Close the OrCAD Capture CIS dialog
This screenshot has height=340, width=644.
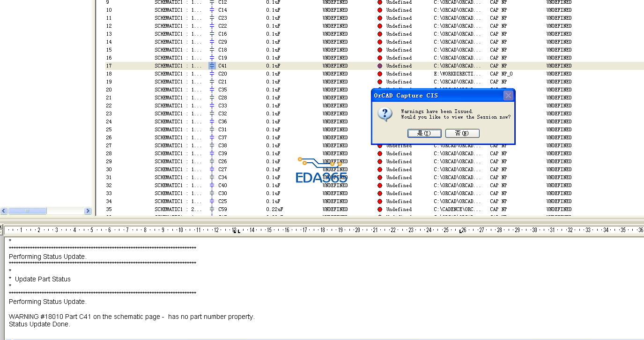pyautogui.click(x=508, y=96)
